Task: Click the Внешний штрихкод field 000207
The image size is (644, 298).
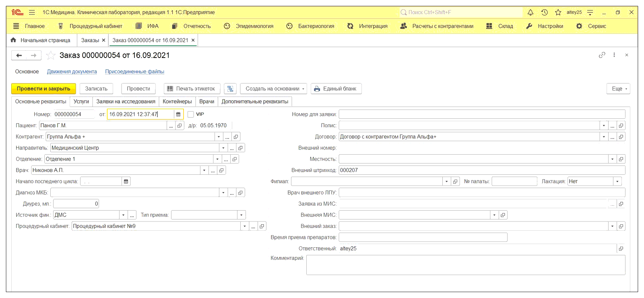Action: (x=482, y=170)
